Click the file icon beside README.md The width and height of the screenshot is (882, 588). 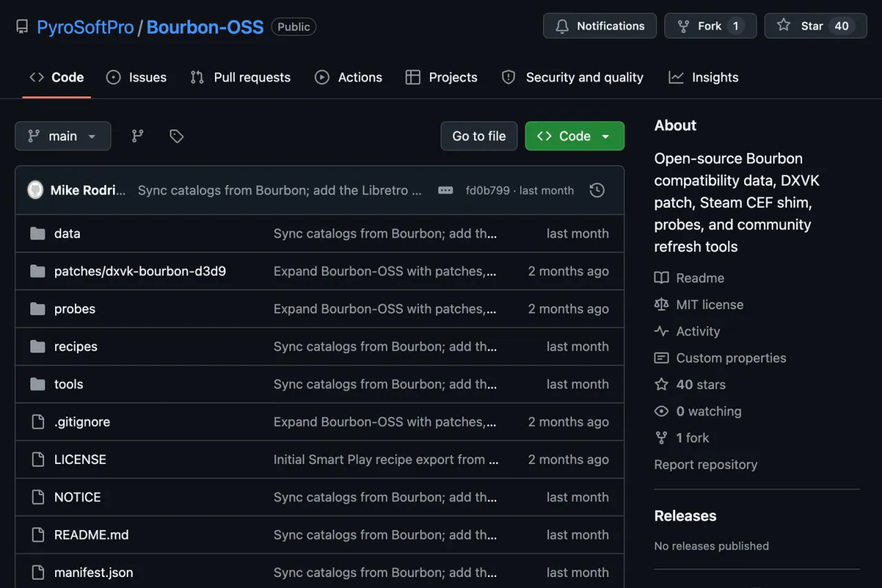click(38, 534)
